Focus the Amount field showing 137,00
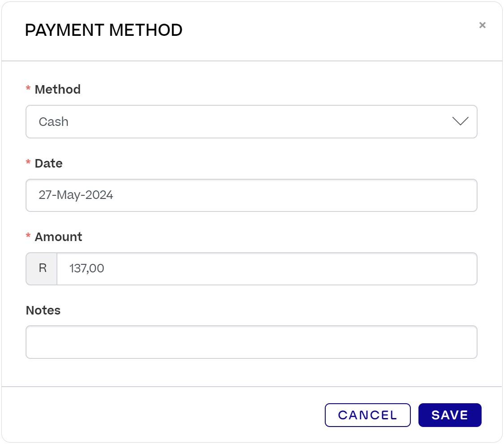Viewport: 504px width, 444px height. coord(267,269)
